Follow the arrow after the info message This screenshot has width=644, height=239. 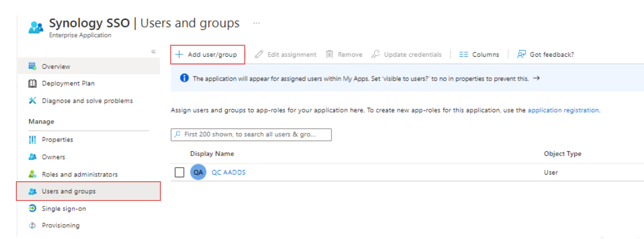click(536, 78)
